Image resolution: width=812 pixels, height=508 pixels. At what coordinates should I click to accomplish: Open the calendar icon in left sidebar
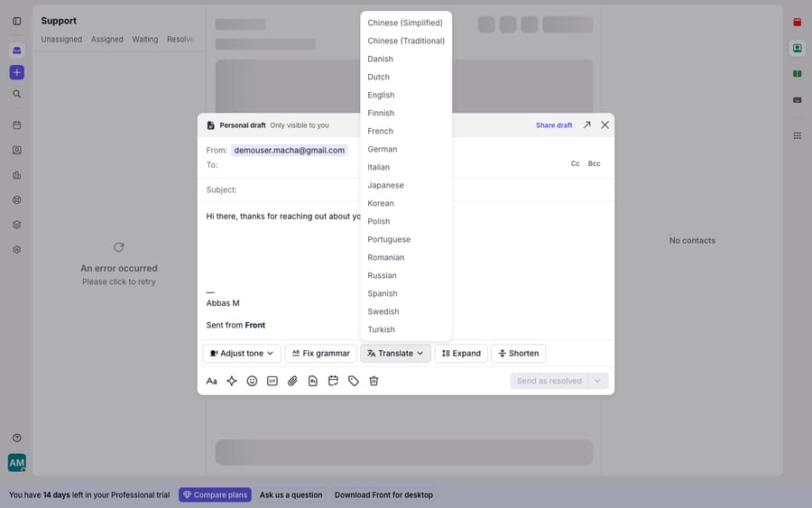[x=17, y=125]
